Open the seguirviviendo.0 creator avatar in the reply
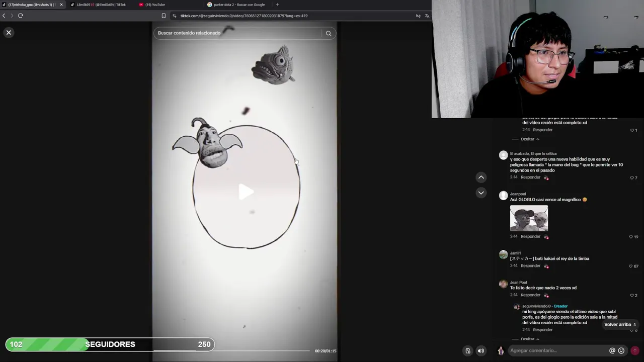The width and height of the screenshot is (644, 362). (516, 307)
